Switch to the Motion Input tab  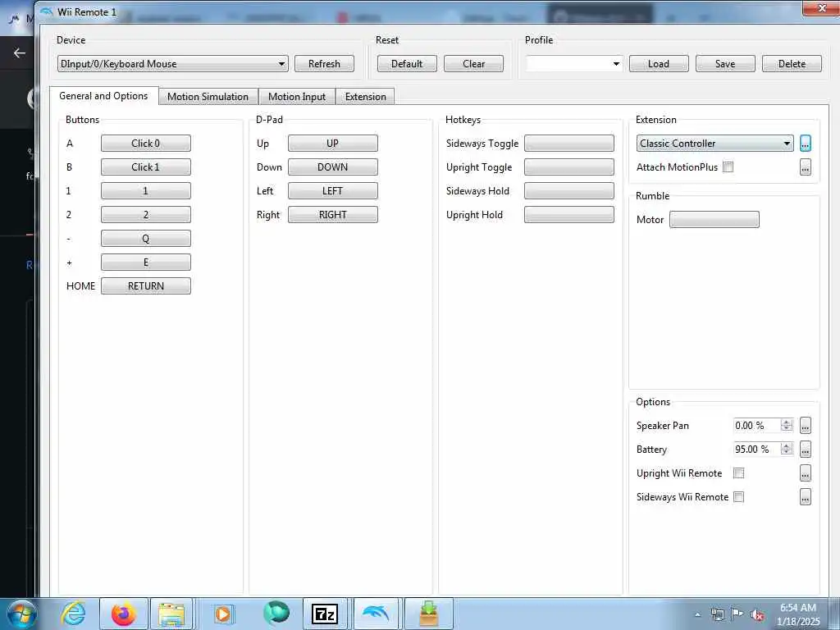(x=297, y=97)
